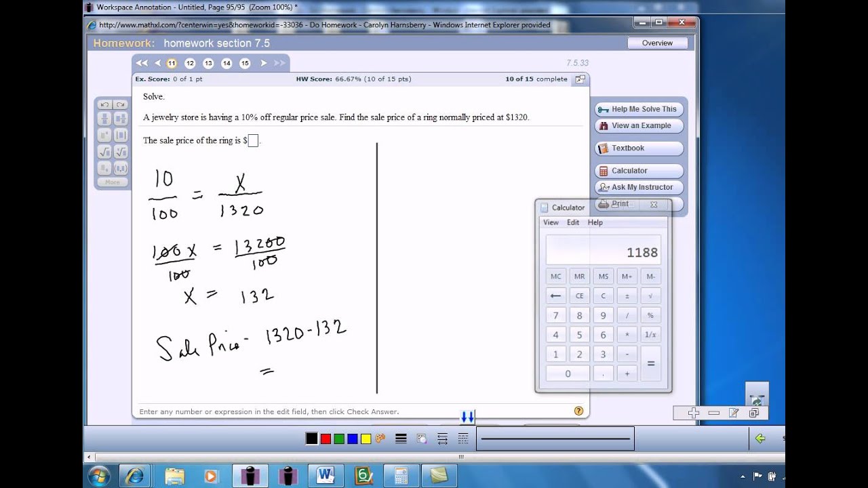Undo with the math palette undo arrow
Screen dimensions: 868x488
point(104,104)
